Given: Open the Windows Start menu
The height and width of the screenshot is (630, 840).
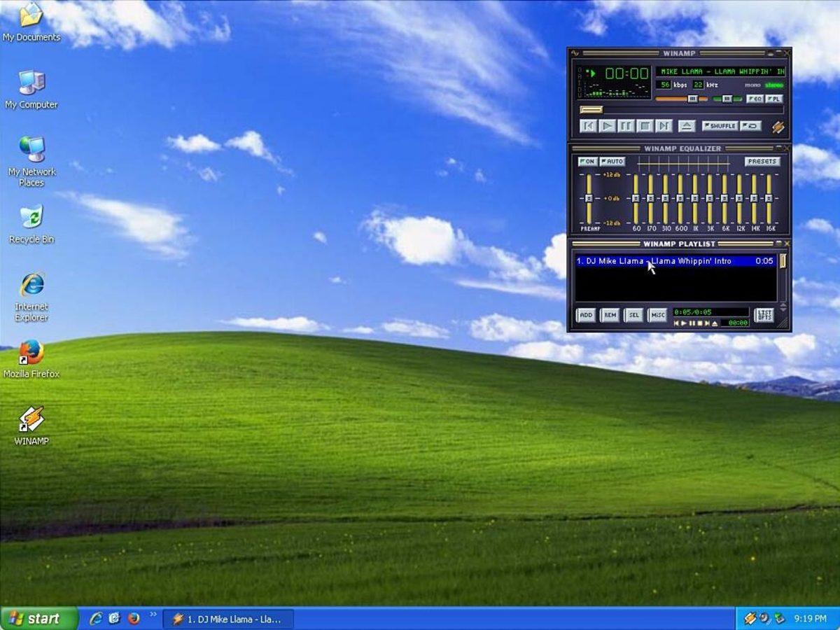Looking at the screenshot, I should (39, 618).
